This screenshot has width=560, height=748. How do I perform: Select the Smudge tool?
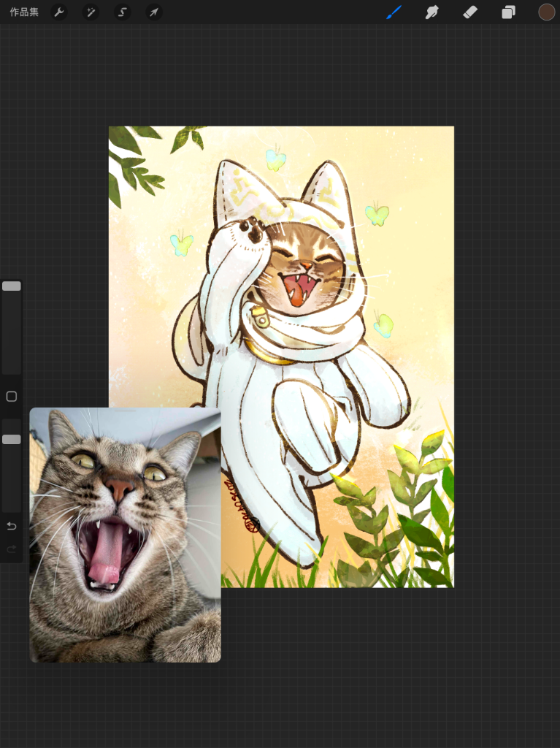tap(432, 12)
